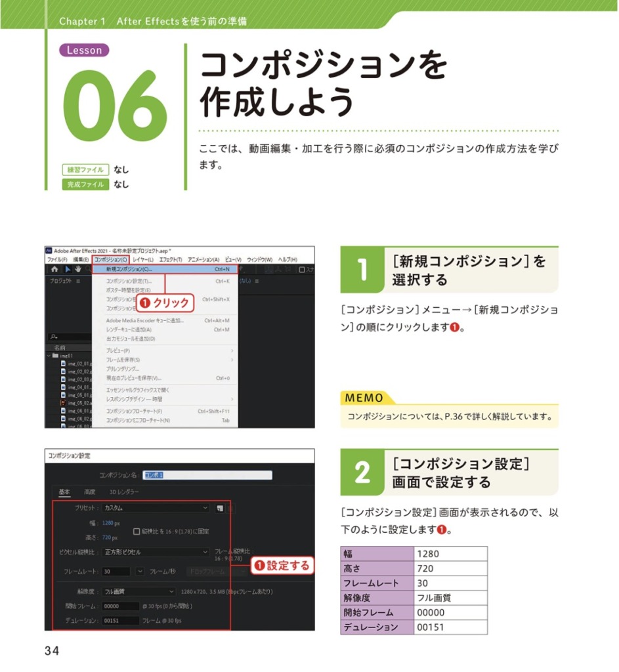Click the file icon of img_06_02
619x672 pixels.
(64, 419)
